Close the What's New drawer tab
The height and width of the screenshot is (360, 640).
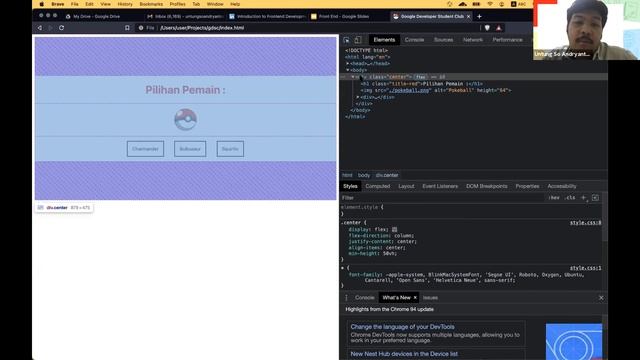pos(415,298)
